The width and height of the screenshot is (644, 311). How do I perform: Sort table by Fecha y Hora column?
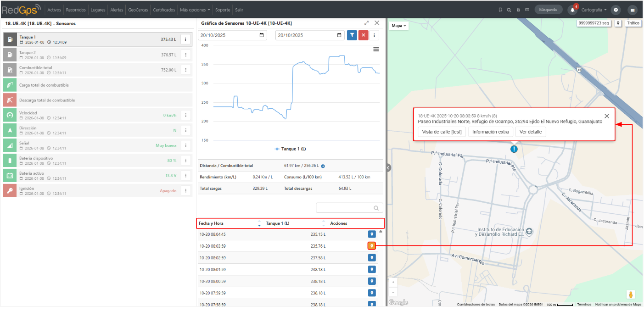230,223
